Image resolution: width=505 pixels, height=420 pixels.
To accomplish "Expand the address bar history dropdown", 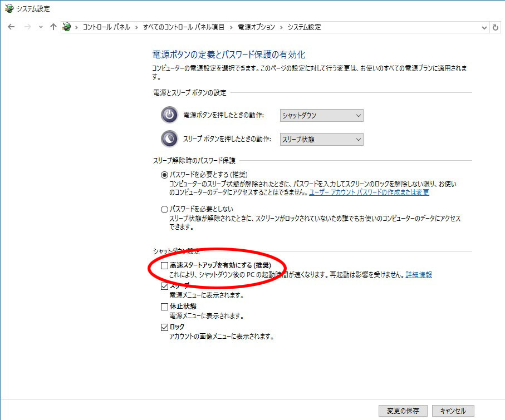I will coord(484,27).
